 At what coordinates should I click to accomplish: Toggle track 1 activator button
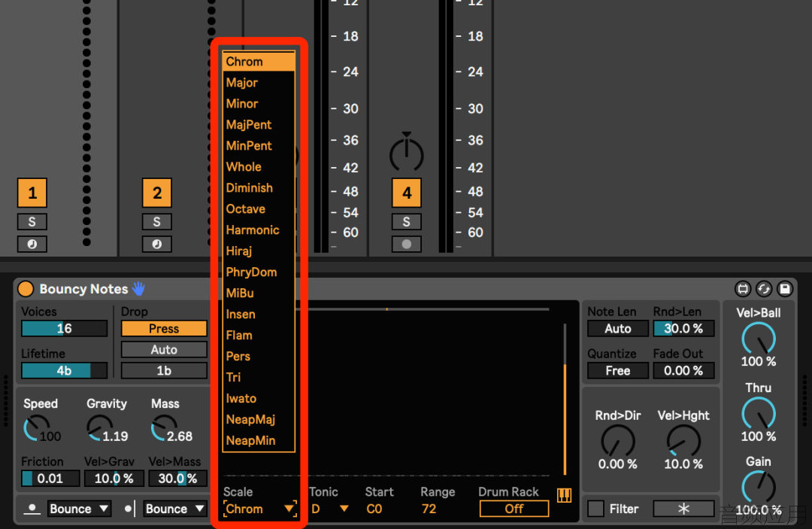[x=32, y=193]
